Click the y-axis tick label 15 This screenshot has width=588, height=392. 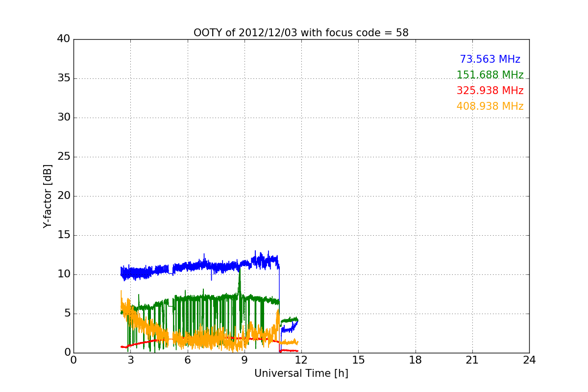click(x=64, y=235)
